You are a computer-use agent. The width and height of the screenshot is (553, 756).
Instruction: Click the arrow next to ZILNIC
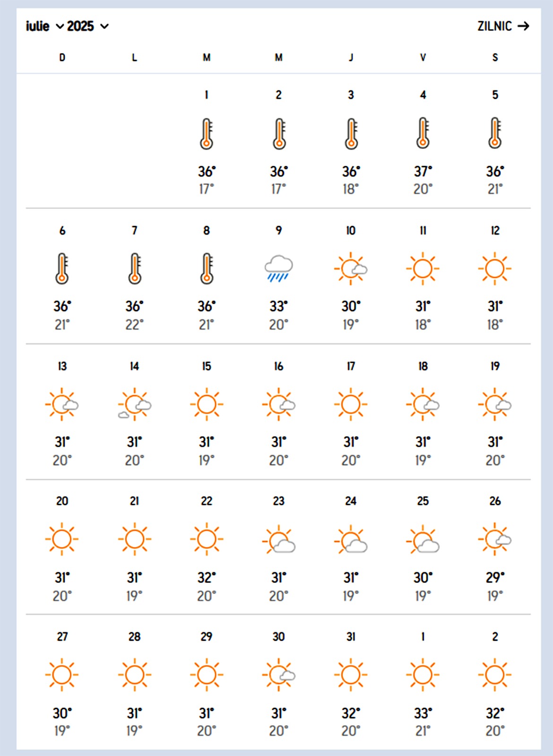tap(523, 26)
